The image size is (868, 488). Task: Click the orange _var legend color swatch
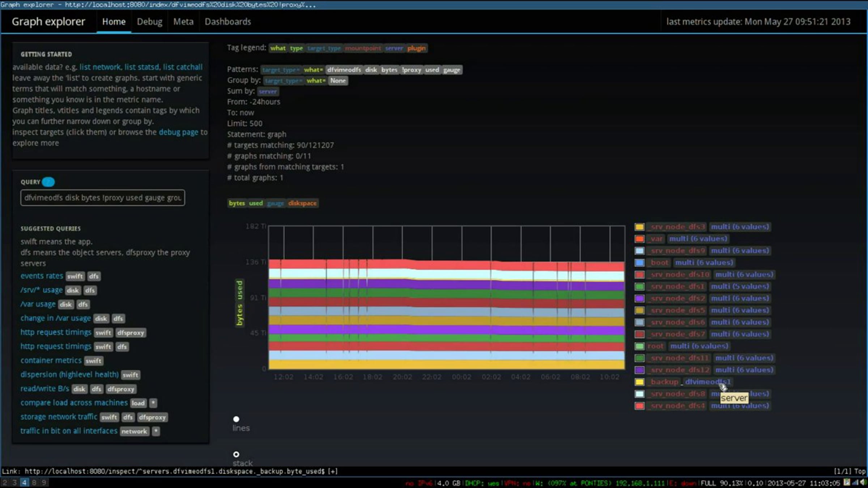pyautogui.click(x=639, y=239)
